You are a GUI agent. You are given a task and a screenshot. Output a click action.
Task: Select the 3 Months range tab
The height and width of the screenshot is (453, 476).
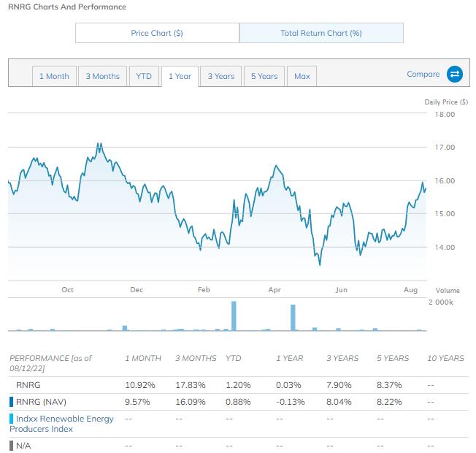(x=102, y=76)
